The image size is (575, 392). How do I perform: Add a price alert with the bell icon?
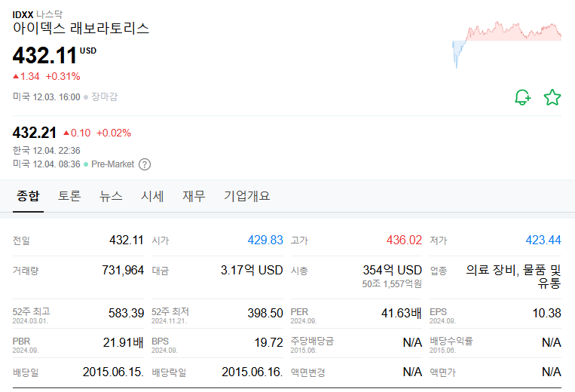tap(522, 97)
